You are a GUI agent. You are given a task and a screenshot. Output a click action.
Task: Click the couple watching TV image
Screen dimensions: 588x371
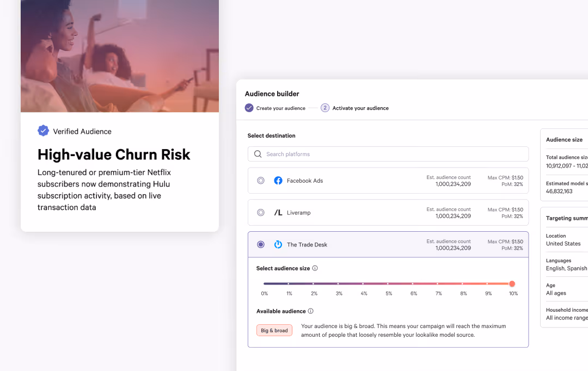point(120,56)
